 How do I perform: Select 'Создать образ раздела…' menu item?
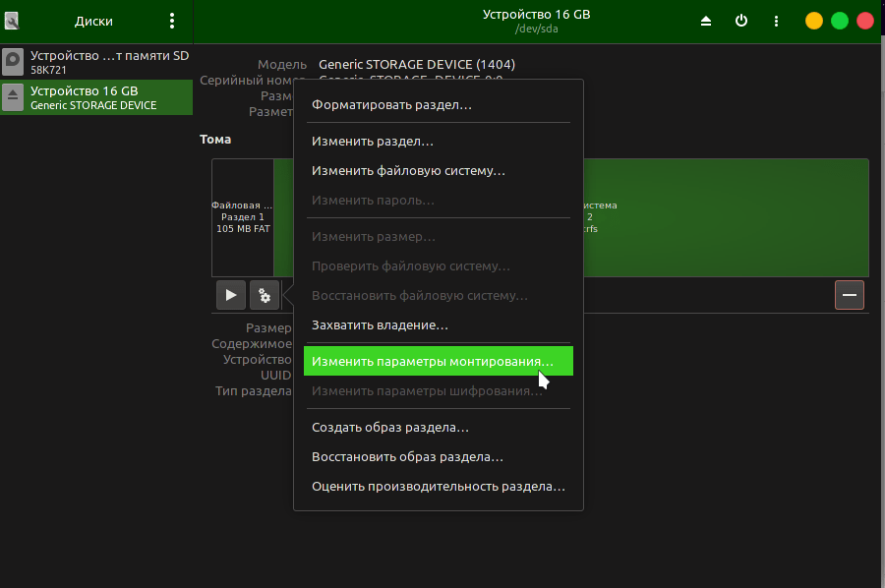(x=389, y=428)
